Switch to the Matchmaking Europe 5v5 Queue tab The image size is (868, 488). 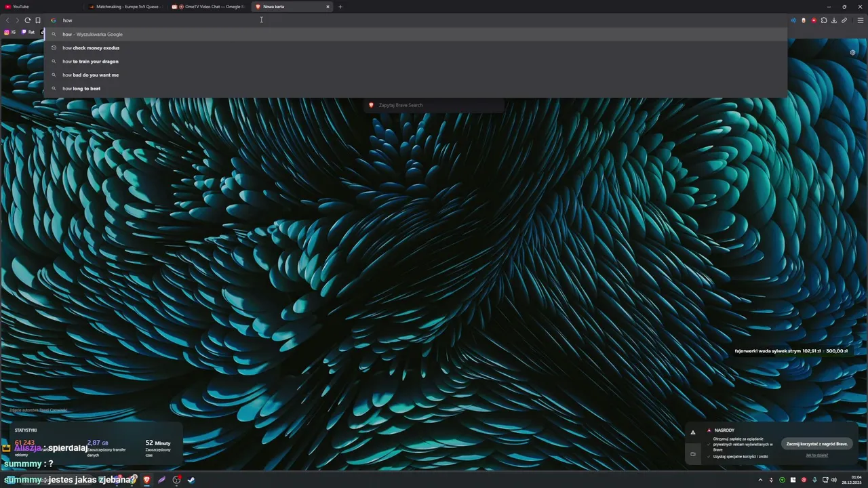(125, 7)
